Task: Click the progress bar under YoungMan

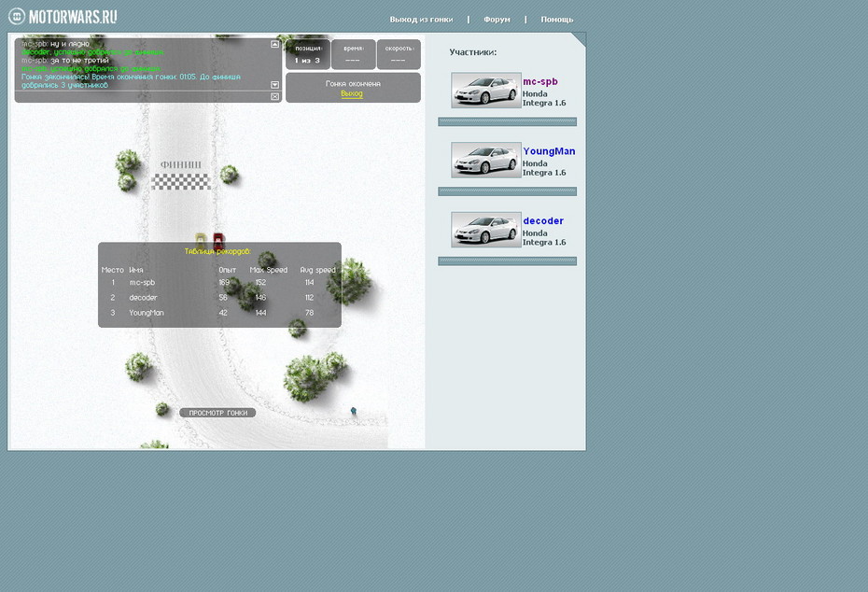Action: 507,191
